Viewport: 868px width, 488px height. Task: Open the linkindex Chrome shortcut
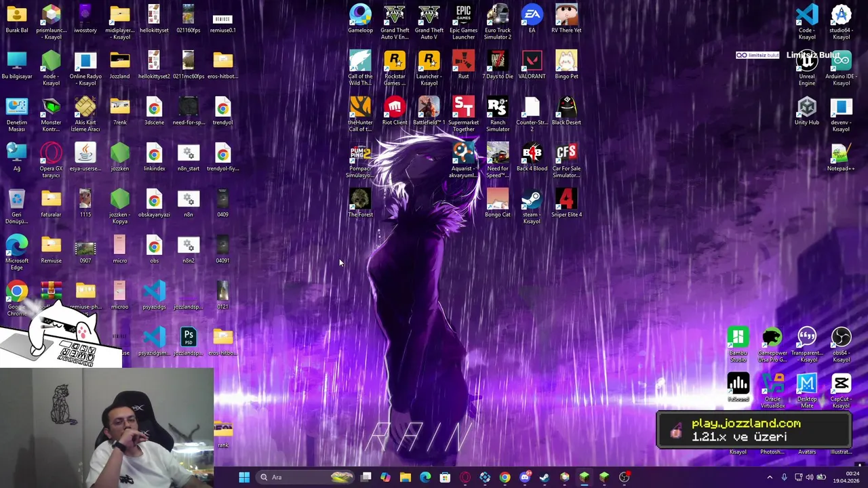(x=154, y=157)
